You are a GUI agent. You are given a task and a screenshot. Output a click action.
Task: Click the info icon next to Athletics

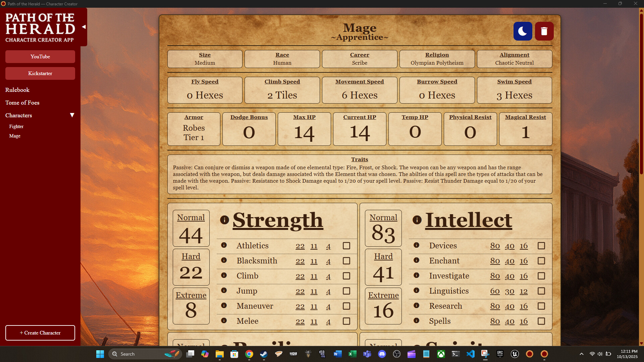pos(224,245)
